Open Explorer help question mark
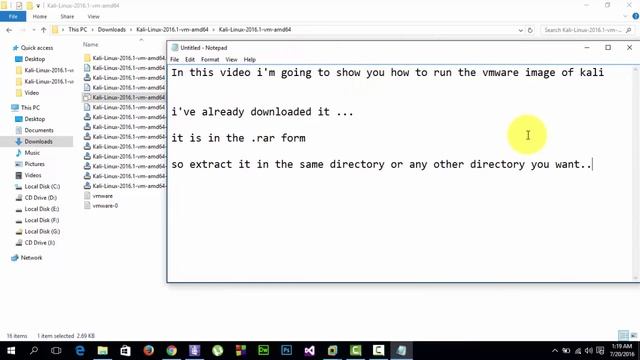The height and width of the screenshot is (360, 640). tap(635, 16)
